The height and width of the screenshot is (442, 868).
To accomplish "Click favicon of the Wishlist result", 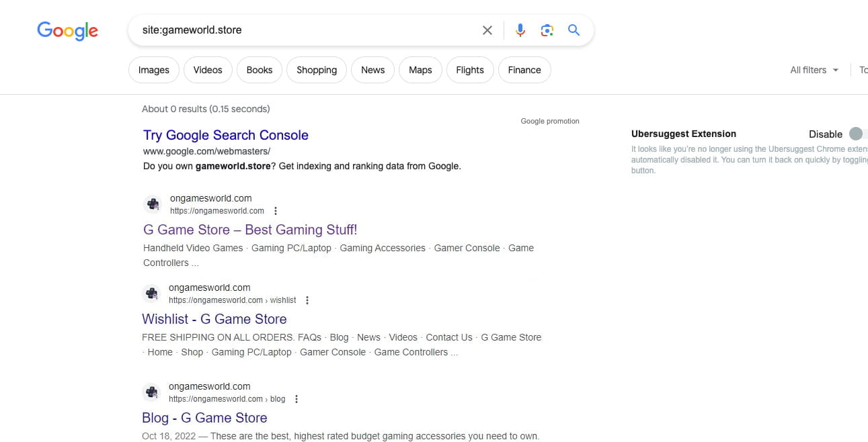I will (152, 294).
